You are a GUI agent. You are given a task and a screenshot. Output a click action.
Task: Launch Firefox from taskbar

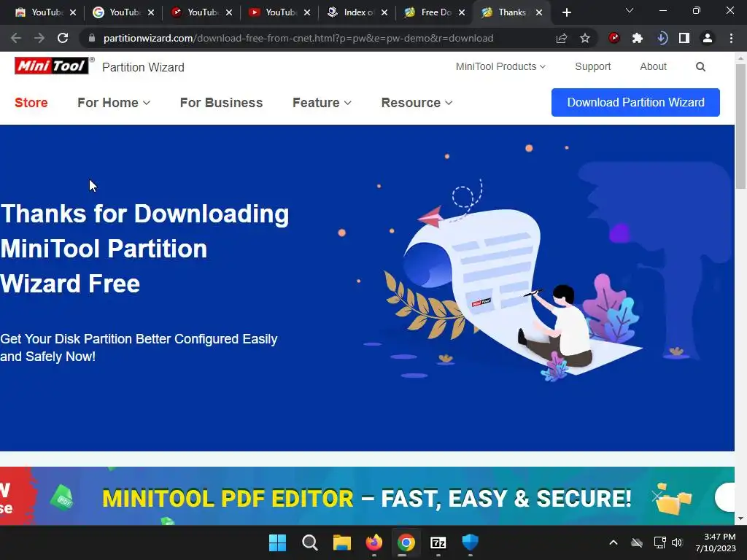click(374, 542)
